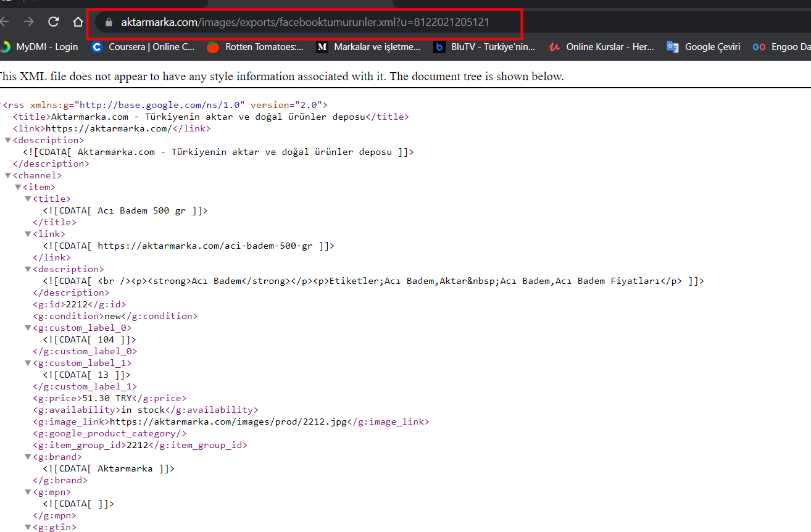Click the g:image_link 2212.jpg line
The image size is (811, 532).
tap(231, 422)
